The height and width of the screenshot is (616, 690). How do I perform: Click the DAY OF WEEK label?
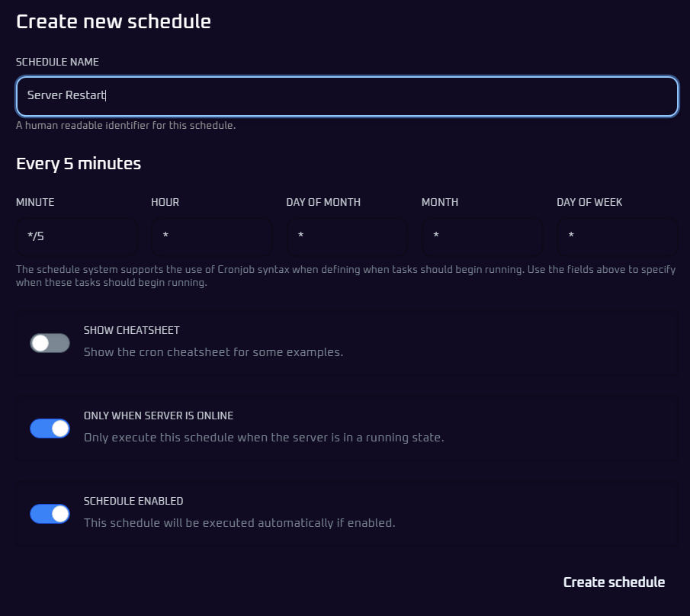pyautogui.click(x=589, y=202)
